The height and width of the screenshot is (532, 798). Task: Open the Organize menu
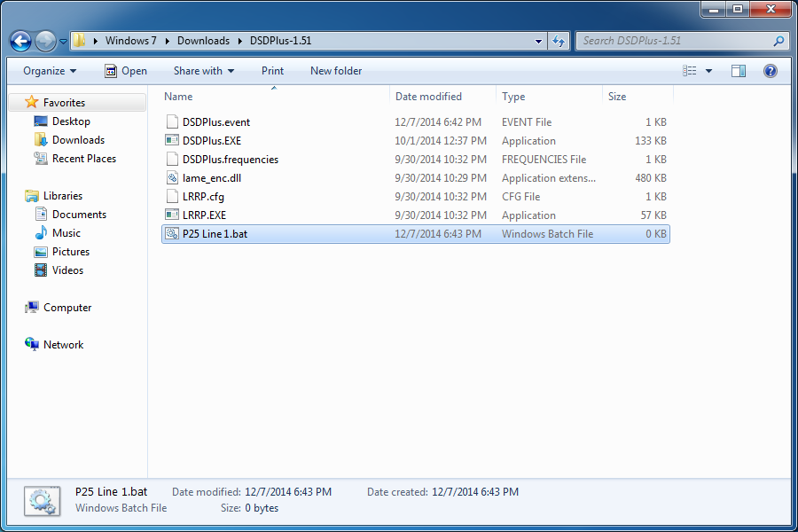tap(50, 71)
